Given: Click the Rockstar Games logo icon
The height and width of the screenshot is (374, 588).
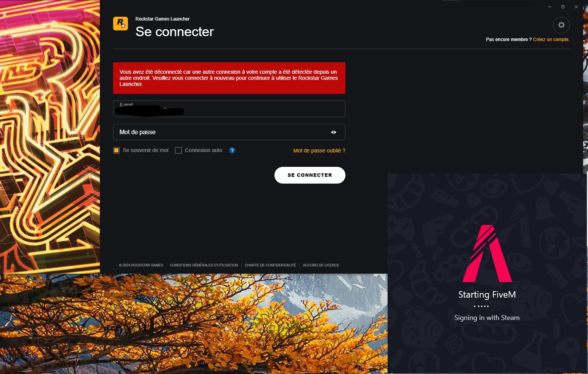Looking at the screenshot, I should pos(120,24).
